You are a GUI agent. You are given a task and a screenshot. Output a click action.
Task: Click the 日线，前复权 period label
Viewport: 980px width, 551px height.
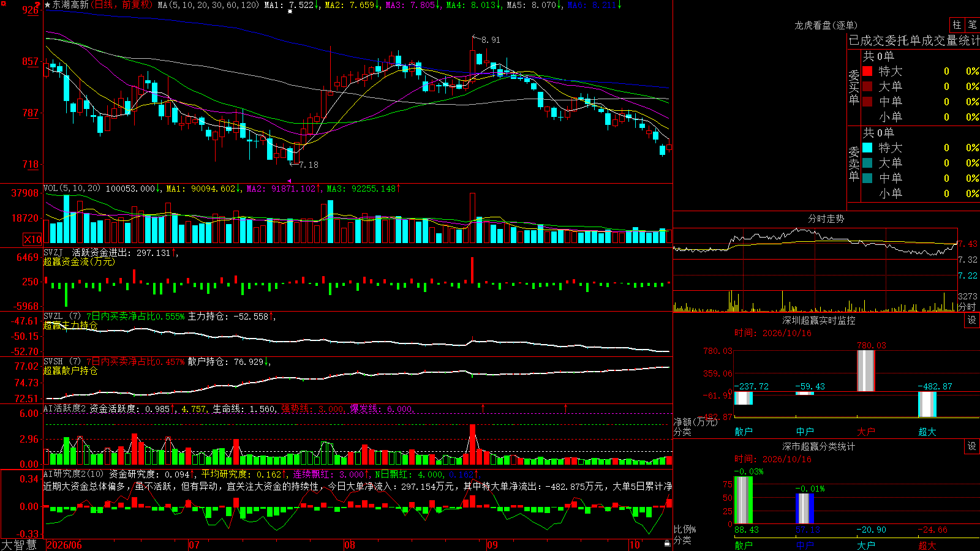click(121, 5)
